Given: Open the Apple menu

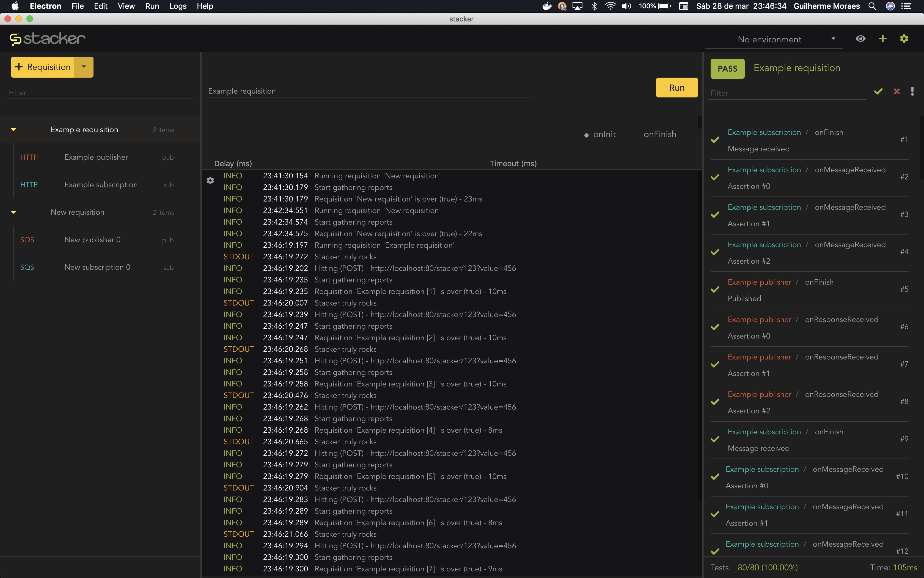Looking at the screenshot, I should point(15,6).
